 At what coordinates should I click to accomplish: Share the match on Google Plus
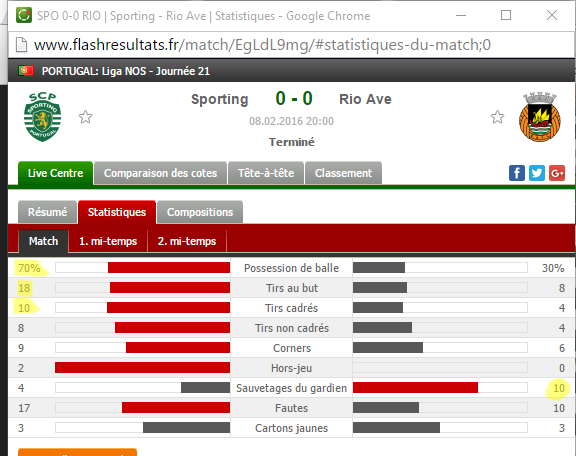(x=557, y=173)
